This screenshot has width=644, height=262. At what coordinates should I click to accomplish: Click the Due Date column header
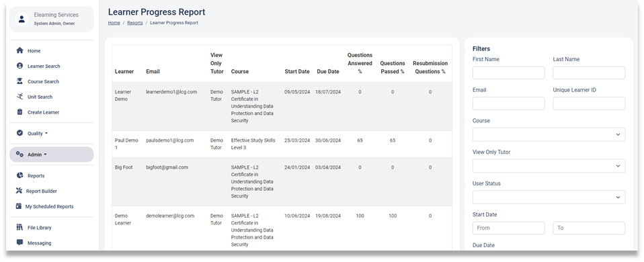pos(328,71)
